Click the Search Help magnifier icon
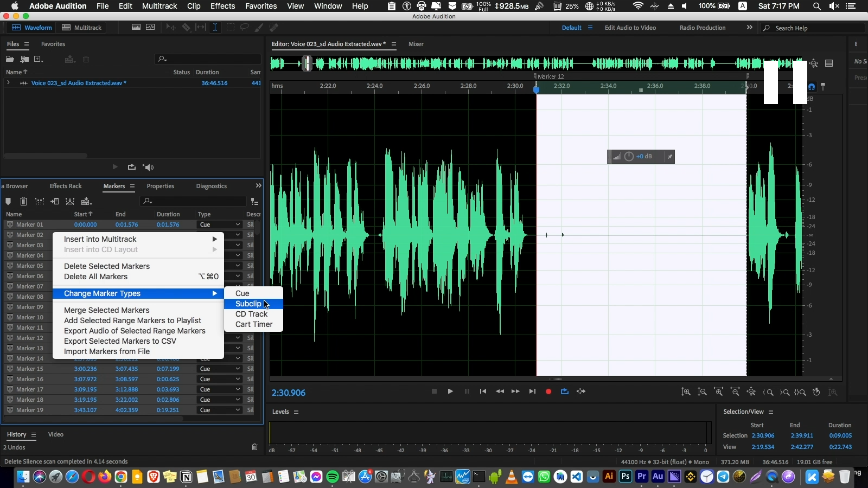 tap(767, 28)
